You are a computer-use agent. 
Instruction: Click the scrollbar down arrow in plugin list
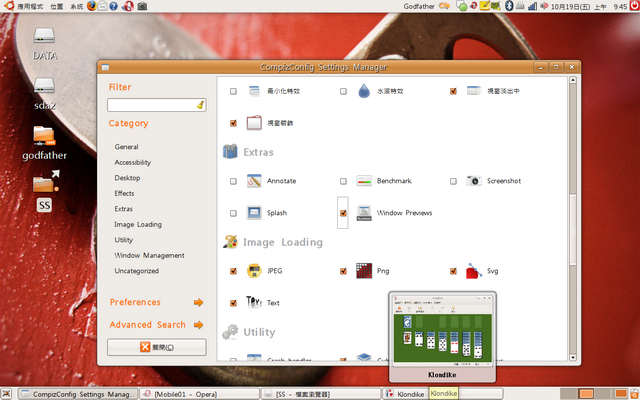[x=573, y=358]
